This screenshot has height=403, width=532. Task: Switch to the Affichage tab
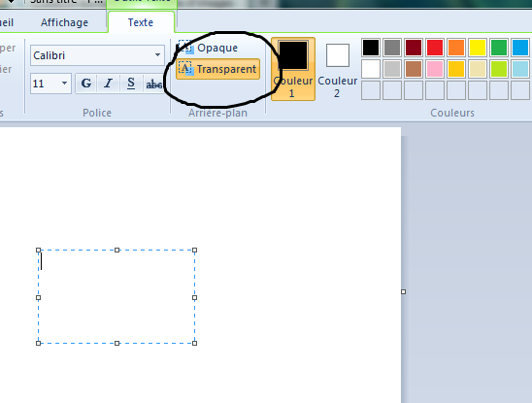tap(64, 22)
